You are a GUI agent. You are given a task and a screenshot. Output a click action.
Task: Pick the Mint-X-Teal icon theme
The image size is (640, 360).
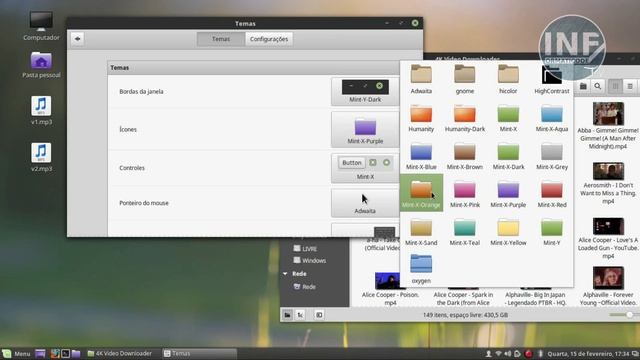[x=464, y=231]
